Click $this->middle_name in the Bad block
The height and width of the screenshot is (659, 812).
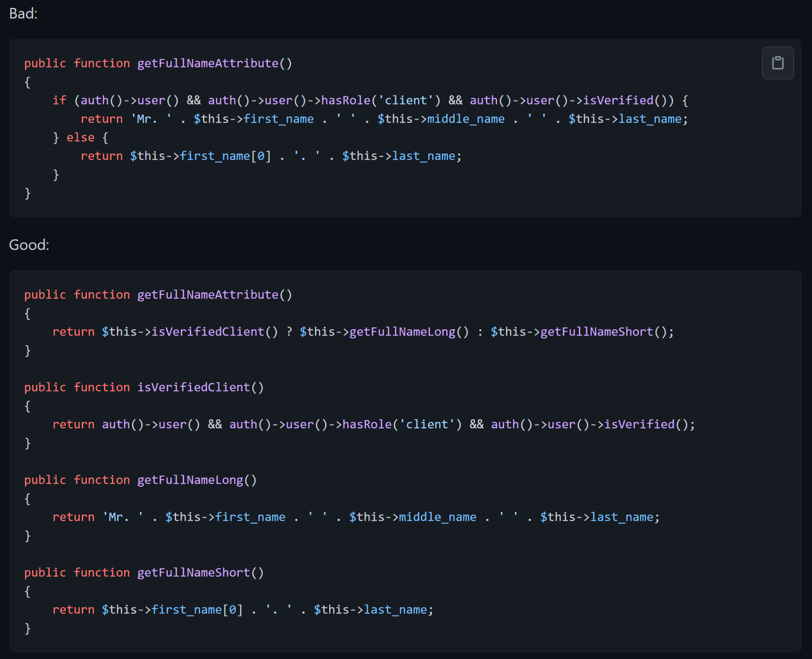click(441, 119)
